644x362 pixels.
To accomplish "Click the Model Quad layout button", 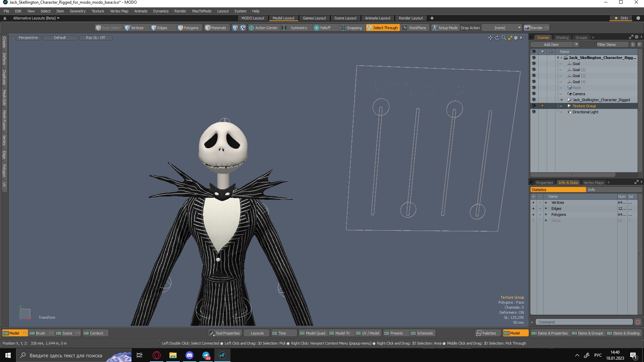I will click(x=312, y=333).
